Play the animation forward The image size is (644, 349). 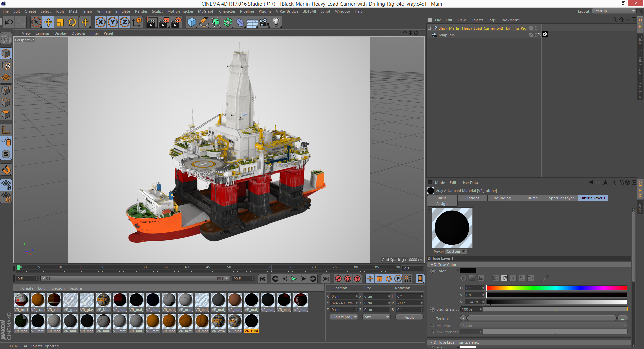coord(294,279)
